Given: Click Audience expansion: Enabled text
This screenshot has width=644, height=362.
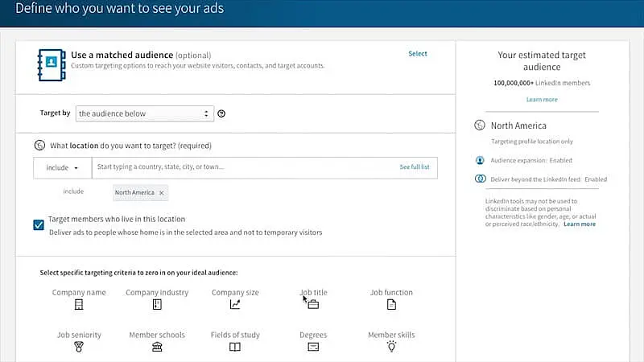Looking at the screenshot, I should pyautogui.click(x=531, y=160).
